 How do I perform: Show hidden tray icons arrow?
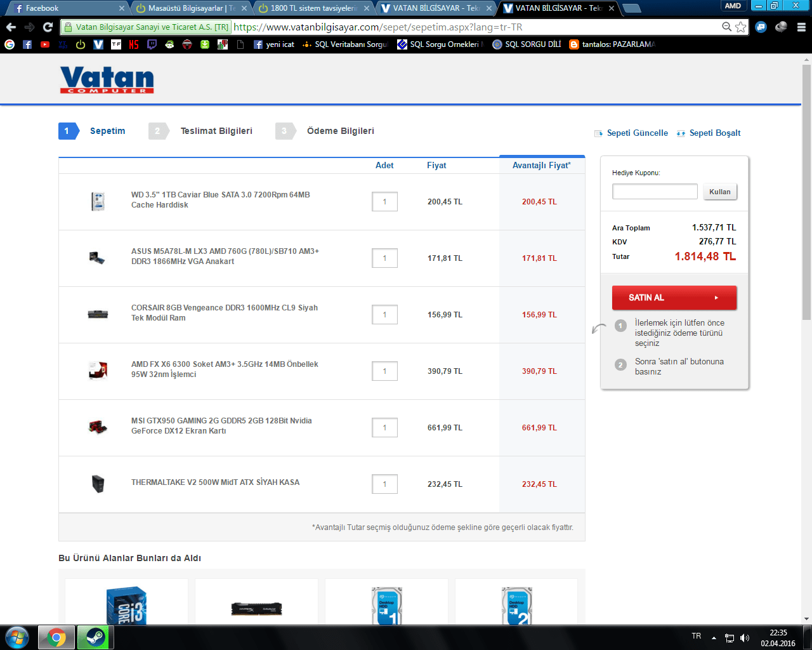714,637
